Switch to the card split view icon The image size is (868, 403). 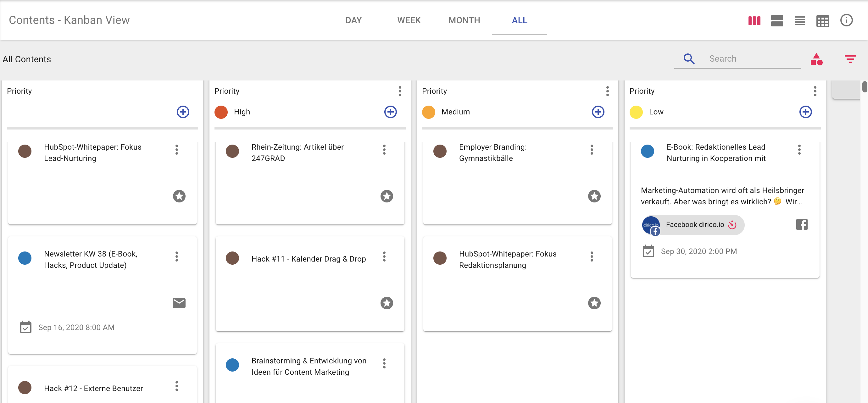click(777, 20)
